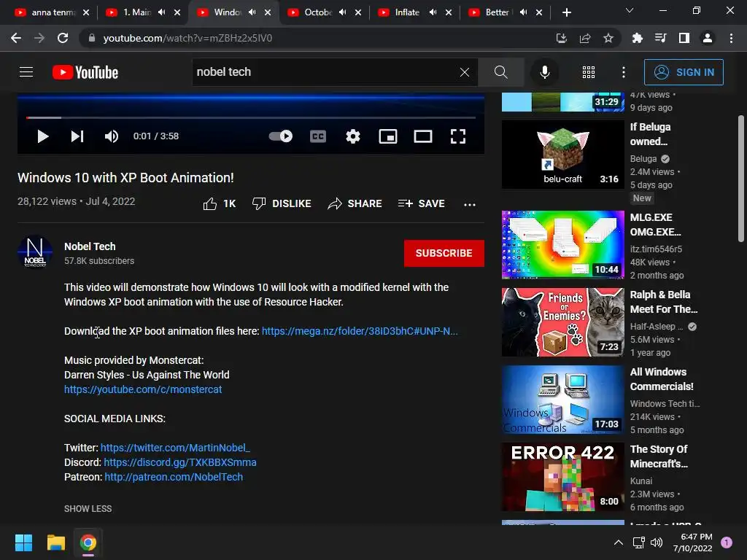The image size is (747, 560).
Task: Toggle the autoplay switch
Action: [281, 136]
